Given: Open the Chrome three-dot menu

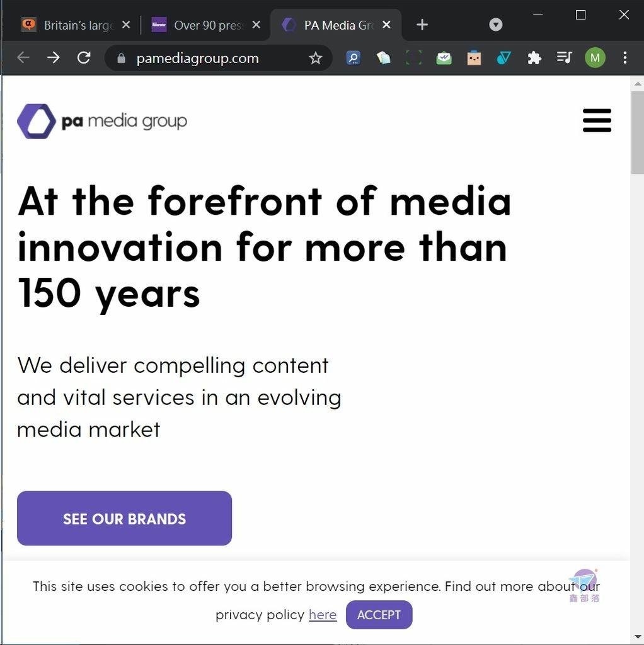Looking at the screenshot, I should pyautogui.click(x=624, y=57).
